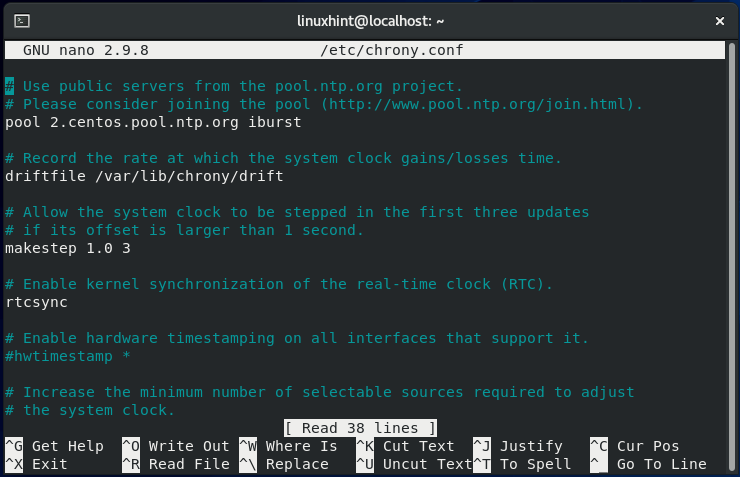The width and height of the screenshot is (740, 477).
Task: Click the 'GNU nano 2.9.8' header text
Action: coord(86,50)
